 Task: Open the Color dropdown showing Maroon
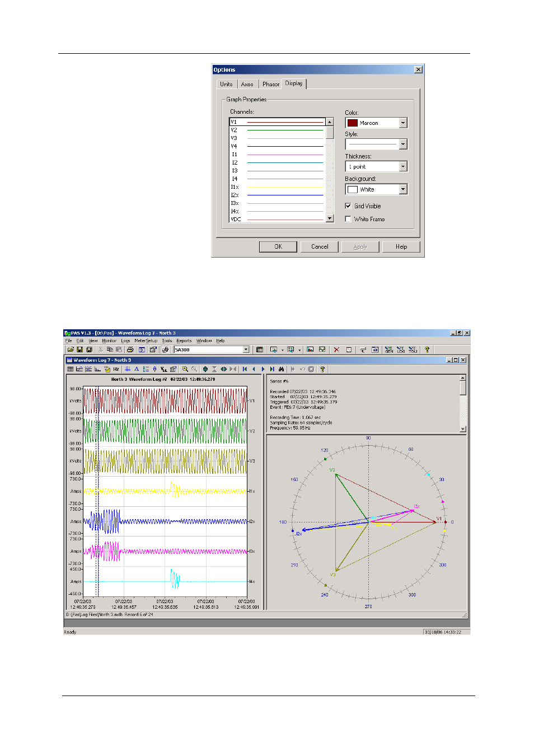tap(403, 123)
